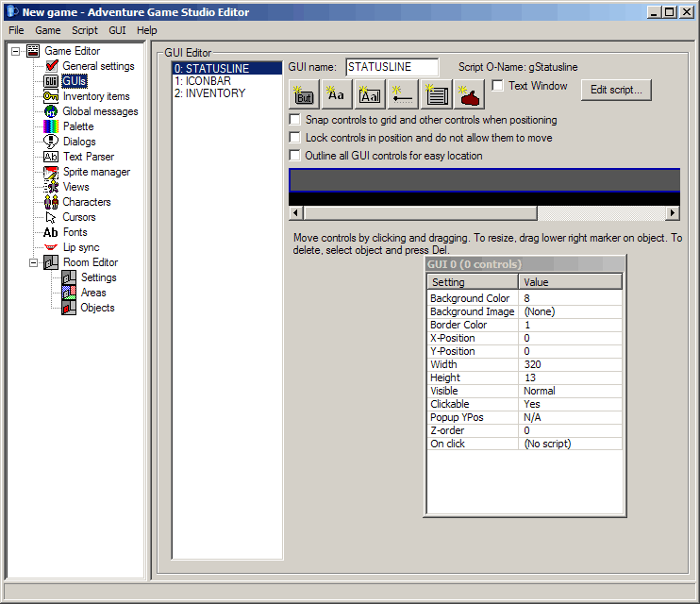Click the Text Parser Ab icon

point(51,157)
